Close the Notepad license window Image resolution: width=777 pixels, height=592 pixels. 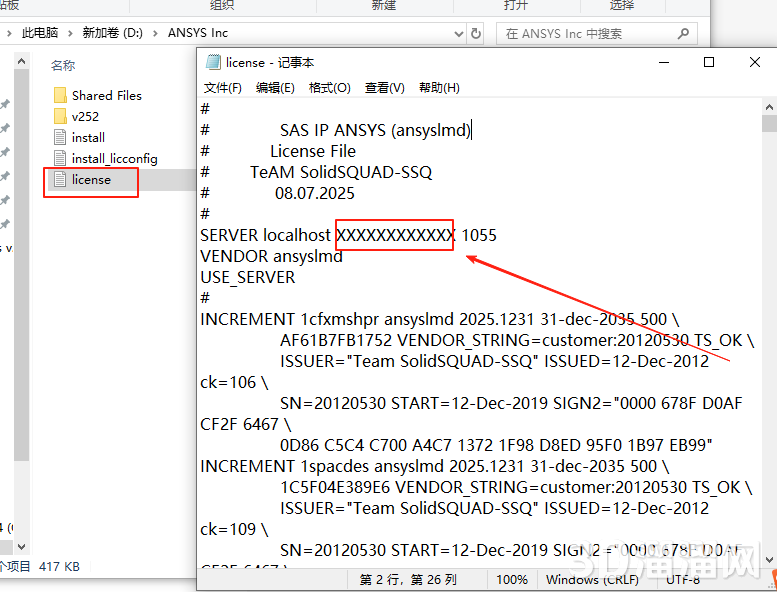[x=754, y=62]
